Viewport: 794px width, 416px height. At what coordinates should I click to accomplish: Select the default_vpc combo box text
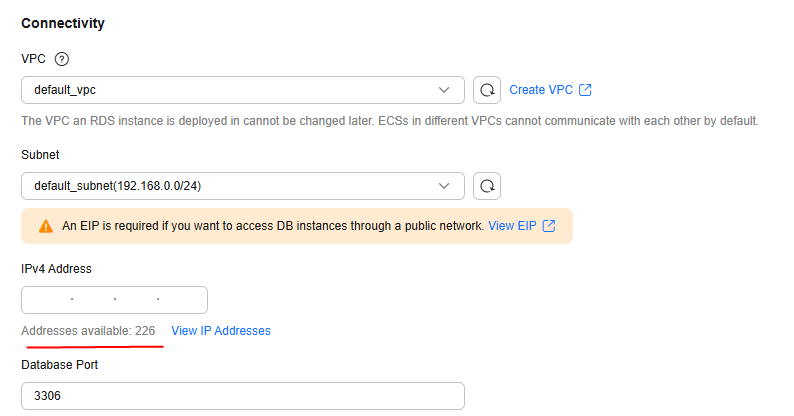[x=65, y=90]
